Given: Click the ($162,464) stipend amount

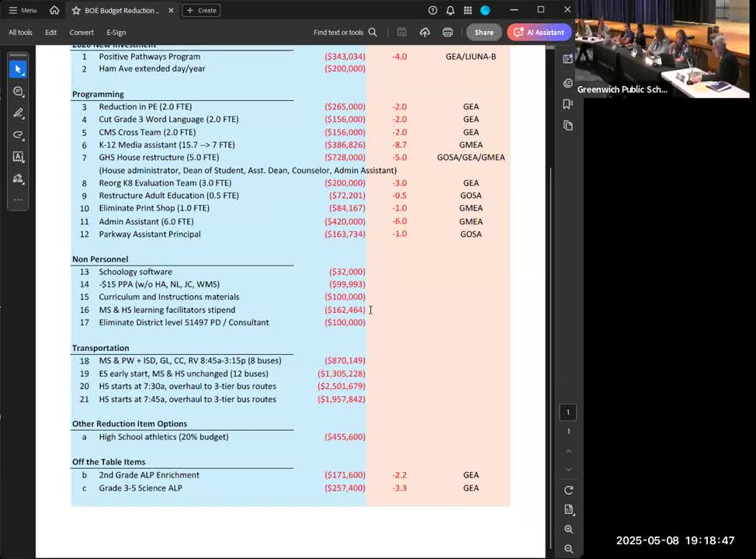Looking at the screenshot, I should pyautogui.click(x=345, y=310).
